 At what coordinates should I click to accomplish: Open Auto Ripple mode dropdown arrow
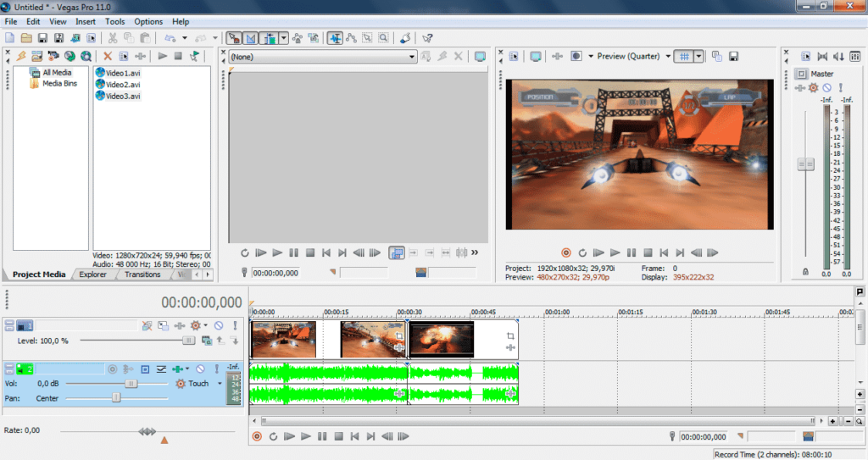(x=283, y=38)
